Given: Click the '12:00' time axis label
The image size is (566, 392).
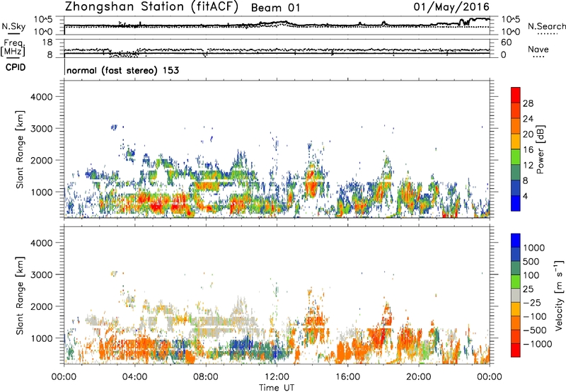Looking at the screenshot, I should [x=277, y=377].
